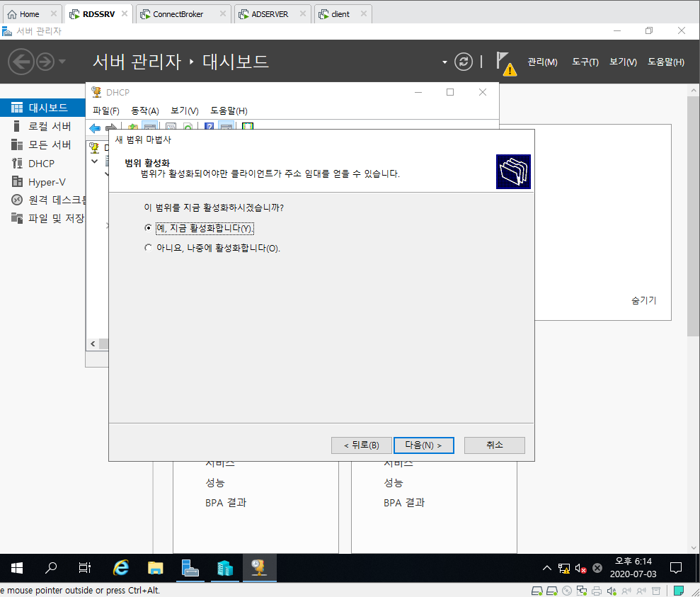
Task: Open 파일(F) menu in DHCP window
Action: pos(105,110)
